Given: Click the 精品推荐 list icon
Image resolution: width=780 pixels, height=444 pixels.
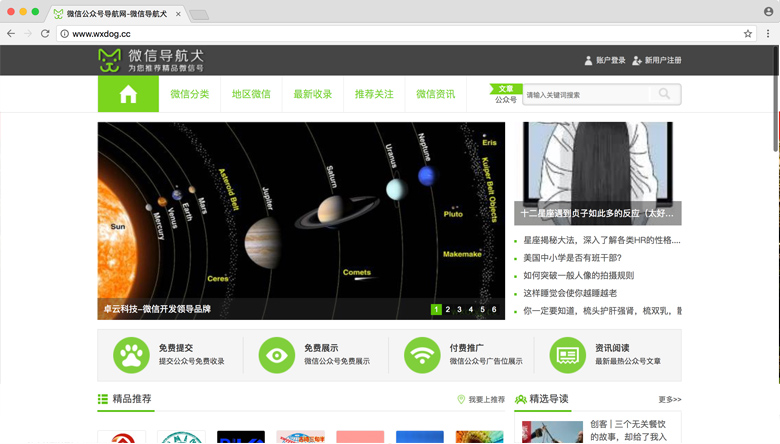Looking at the screenshot, I should pyautogui.click(x=102, y=399).
